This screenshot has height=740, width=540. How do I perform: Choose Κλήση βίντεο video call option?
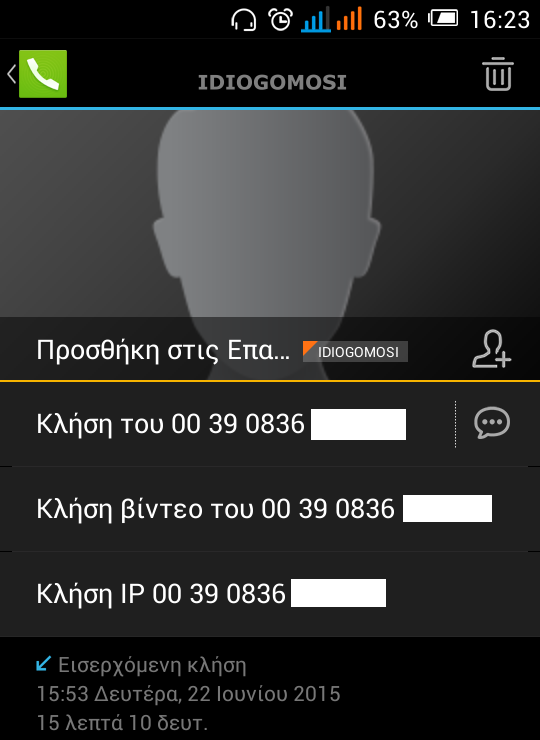click(270, 509)
